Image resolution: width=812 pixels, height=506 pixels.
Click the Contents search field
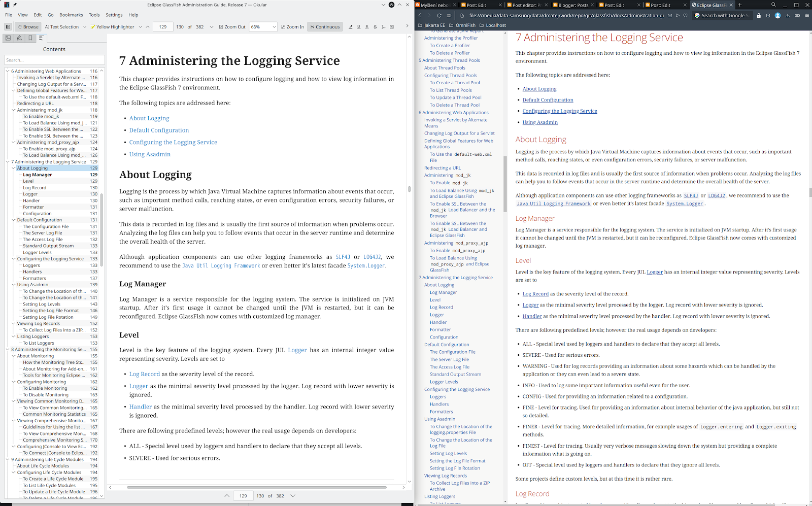[x=54, y=60]
